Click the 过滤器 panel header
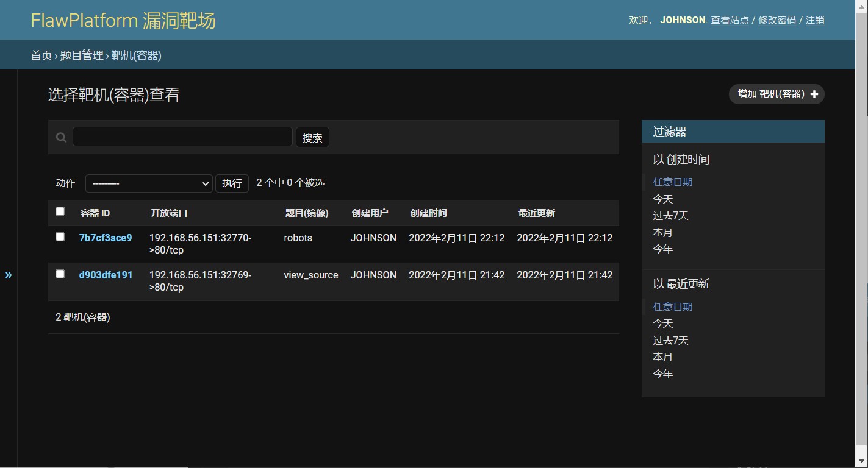The height and width of the screenshot is (468, 868). [x=733, y=132]
